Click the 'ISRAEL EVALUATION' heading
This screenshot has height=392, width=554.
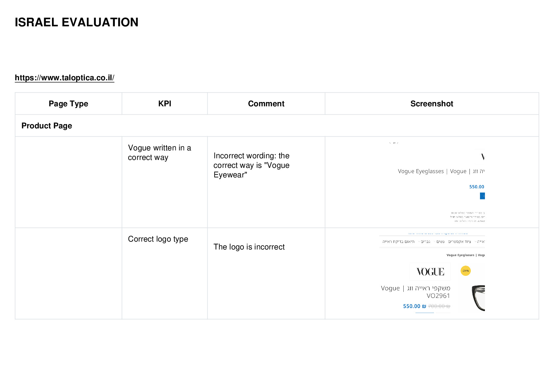click(x=77, y=22)
